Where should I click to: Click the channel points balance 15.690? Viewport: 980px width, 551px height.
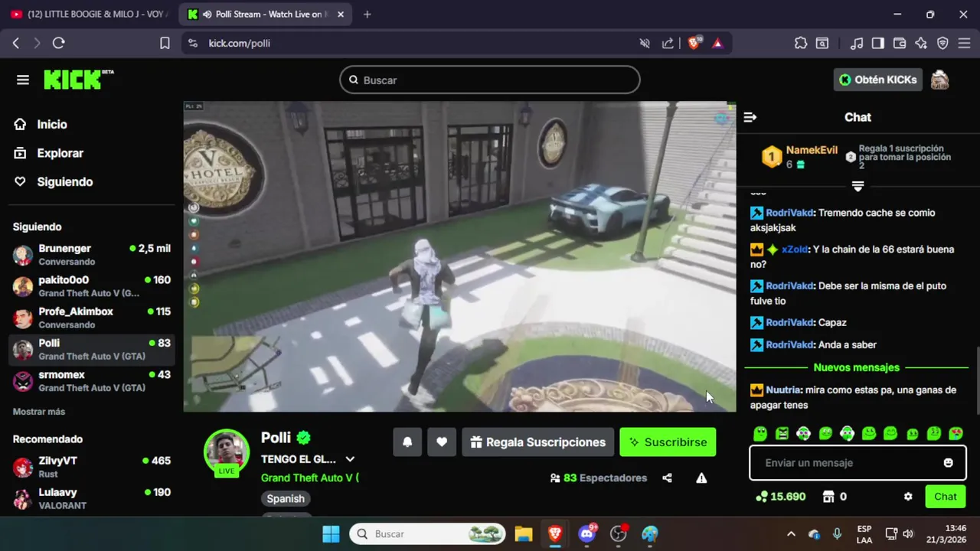pos(780,497)
